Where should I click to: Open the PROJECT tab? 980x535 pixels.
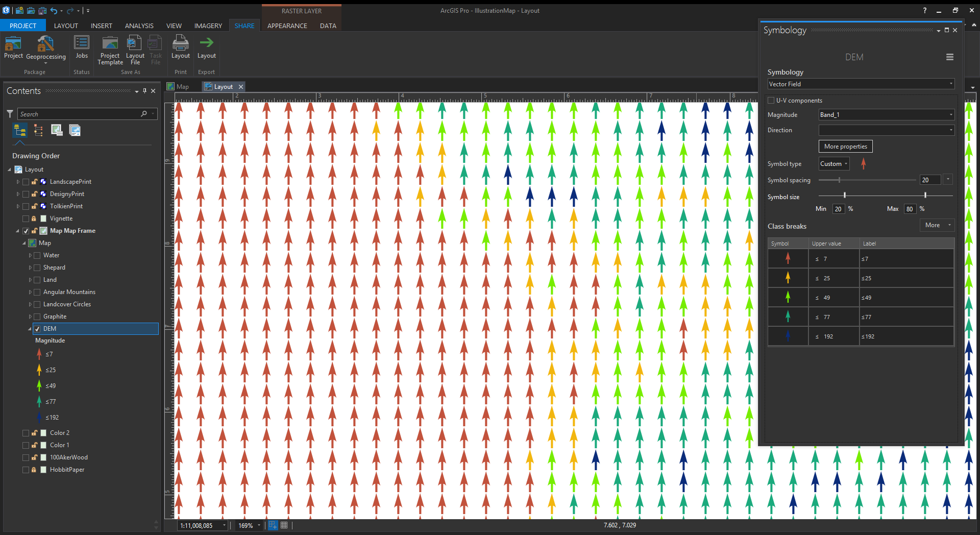[x=23, y=26]
